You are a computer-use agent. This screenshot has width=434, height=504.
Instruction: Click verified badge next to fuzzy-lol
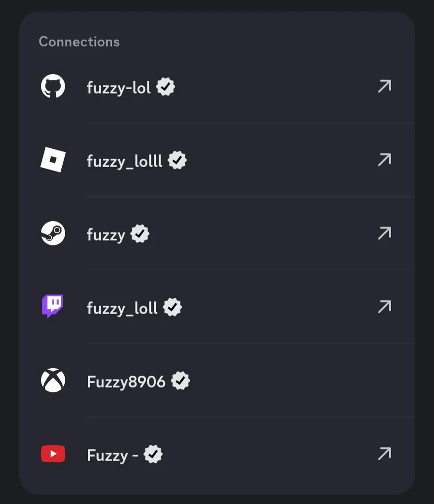(x=165, y=87)
